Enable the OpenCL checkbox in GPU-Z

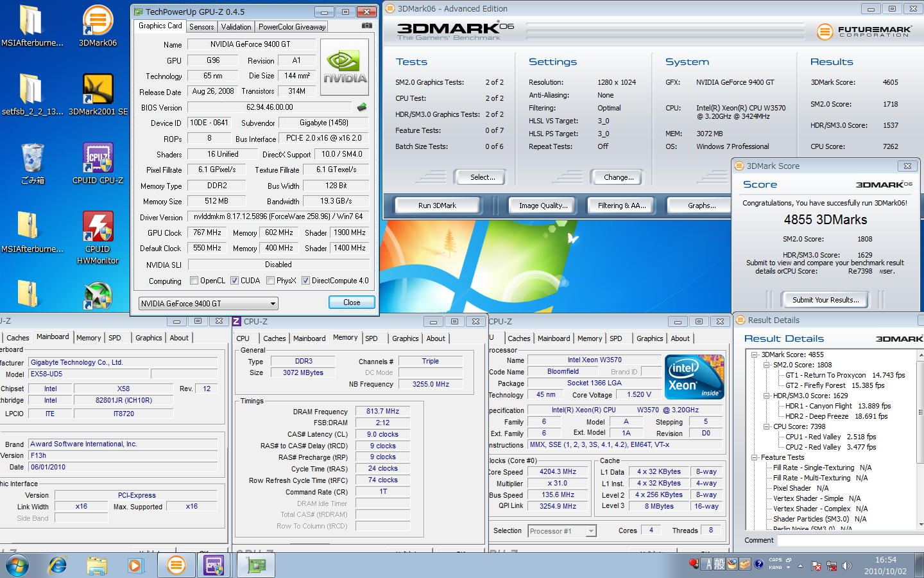194,281
